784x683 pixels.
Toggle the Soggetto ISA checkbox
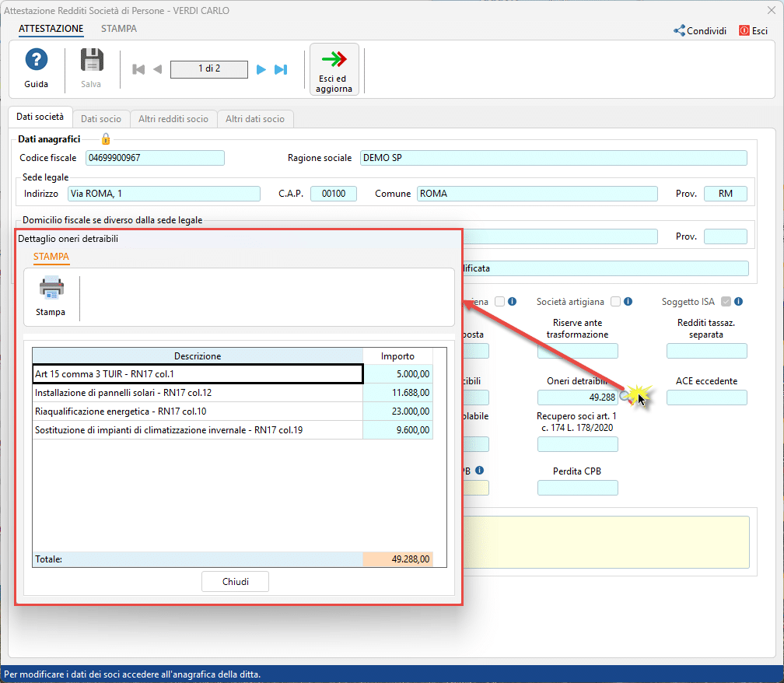(x=726, y=302)
